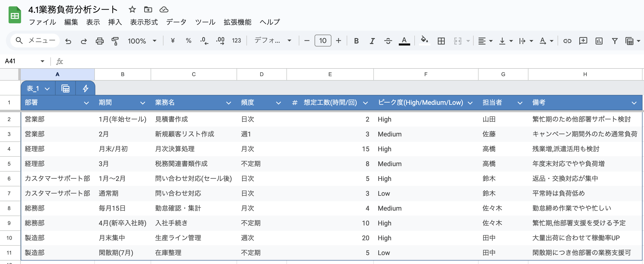Open the 拡張機能 menu
Image resolution: width=644 pixels, height=264 pixels.
[237, 22]
